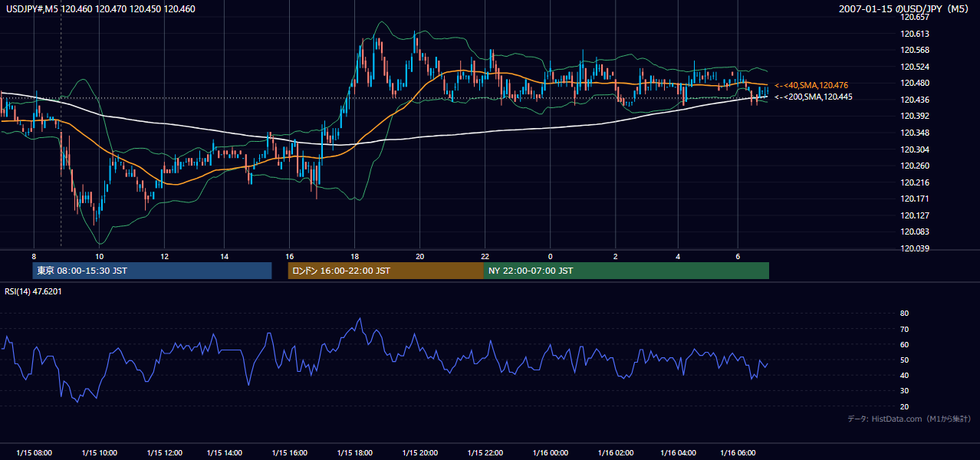Click the 1/15 08:00 time axis label
This screenshot has width=980, height=460.
[35, 453]
